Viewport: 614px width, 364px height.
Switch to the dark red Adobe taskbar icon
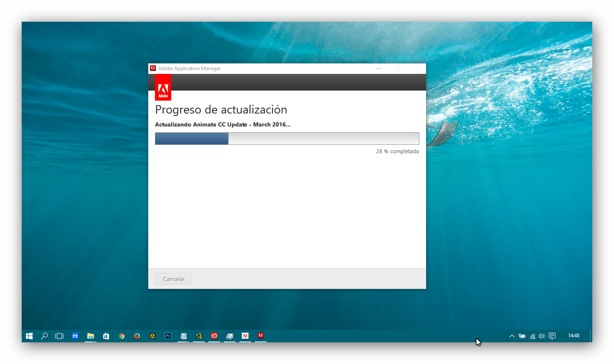pyautogui.click(x=261, y=336)
